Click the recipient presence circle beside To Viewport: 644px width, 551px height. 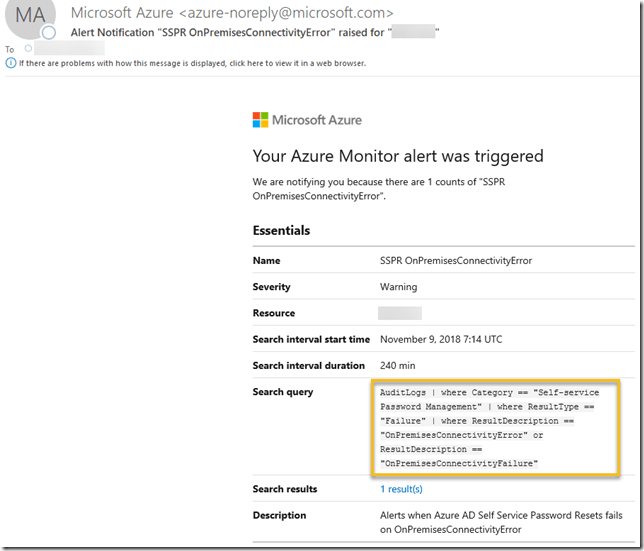coord(28,48)
